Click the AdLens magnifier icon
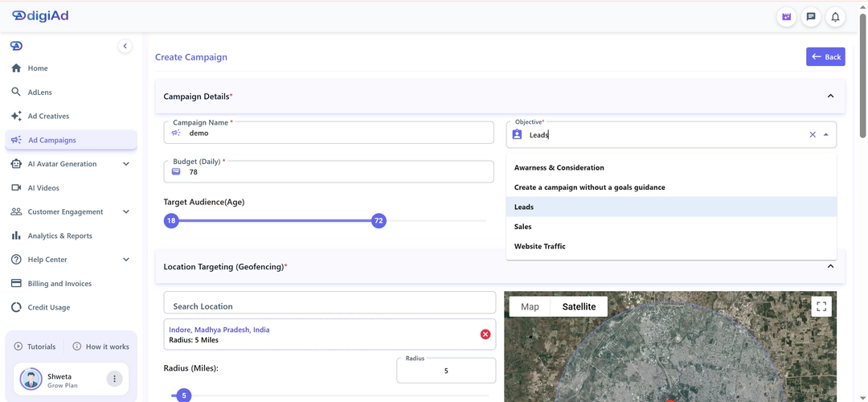 (x=16, y=92)
